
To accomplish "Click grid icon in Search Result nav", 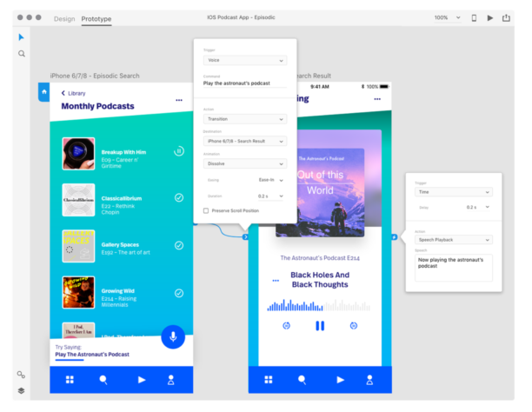I will [269, 380].
